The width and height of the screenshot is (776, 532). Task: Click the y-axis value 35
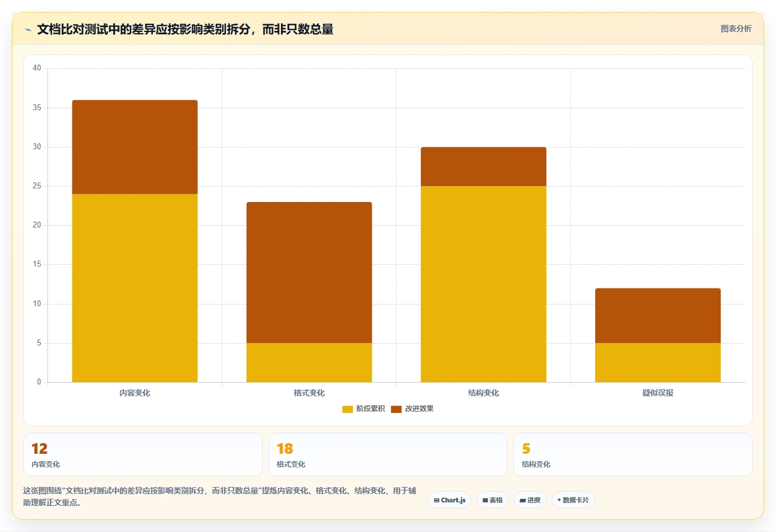pos(37,108)
